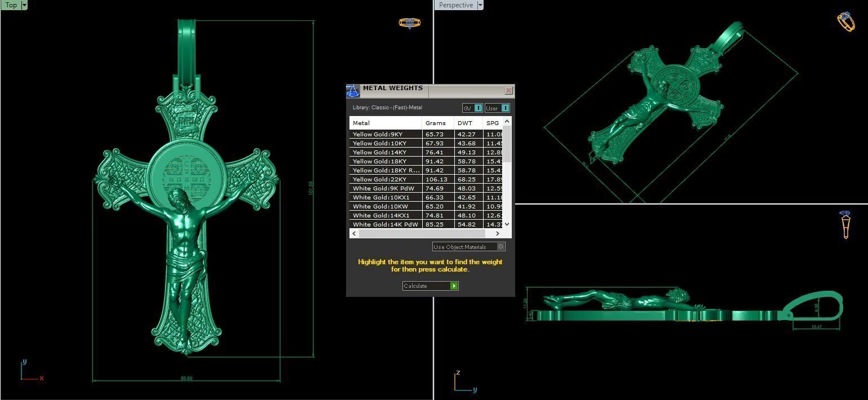
Task: Click the vertical scrollbar thumb in metals table
Action: click(x=507, y=144)
